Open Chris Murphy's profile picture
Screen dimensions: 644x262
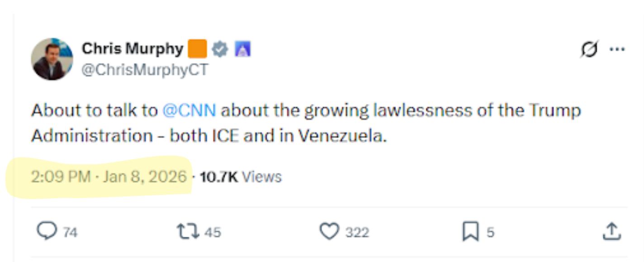click(52, 59)
